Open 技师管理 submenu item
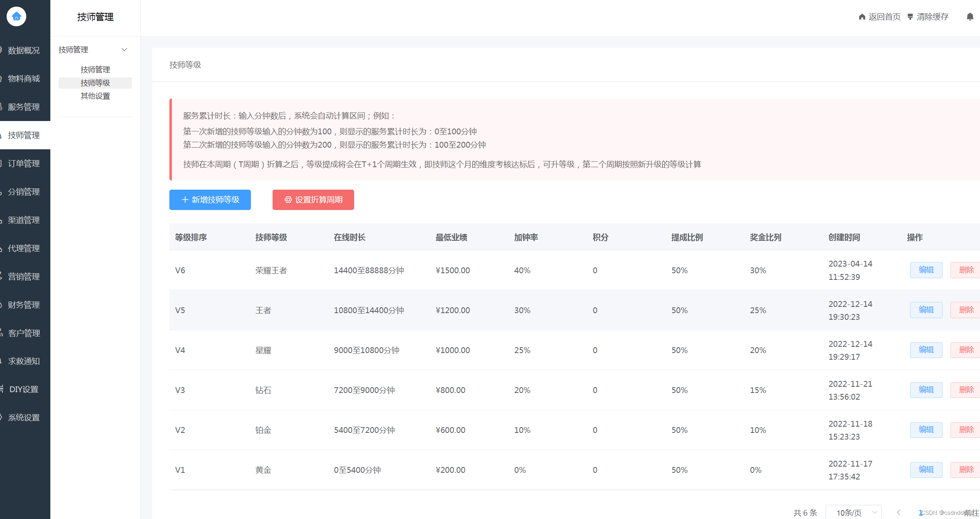The height and width of the screenshot is (519, 980). click(x=95, y=69)
